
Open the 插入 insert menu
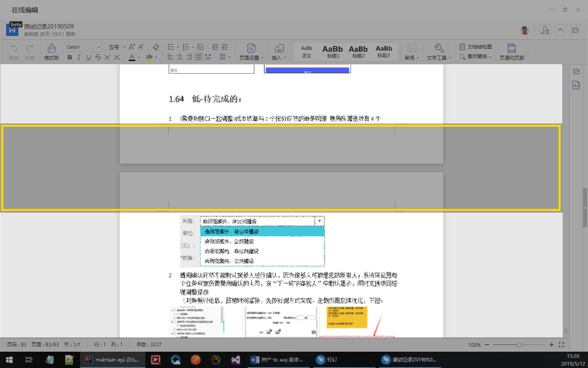(279, 52)
